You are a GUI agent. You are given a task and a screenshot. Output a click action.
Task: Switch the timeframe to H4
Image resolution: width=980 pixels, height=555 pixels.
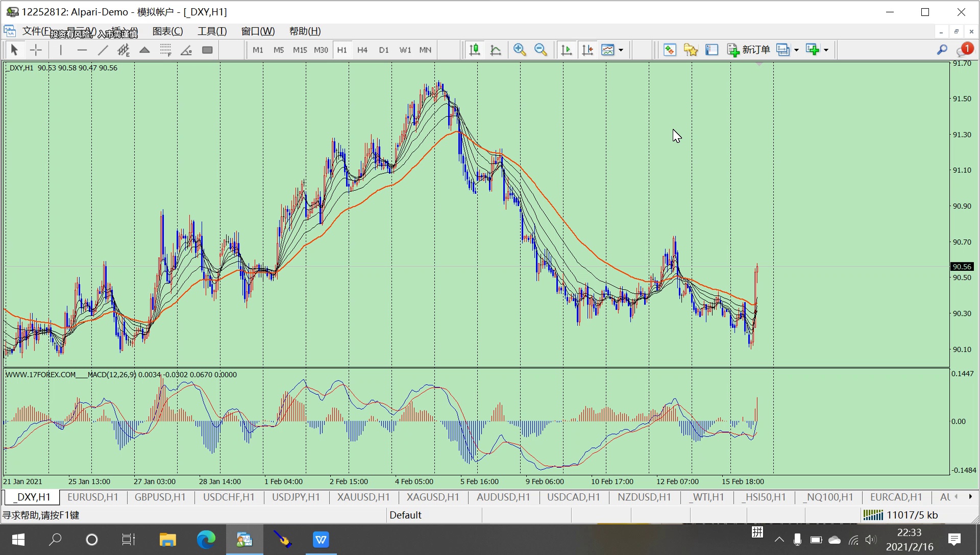362,50
